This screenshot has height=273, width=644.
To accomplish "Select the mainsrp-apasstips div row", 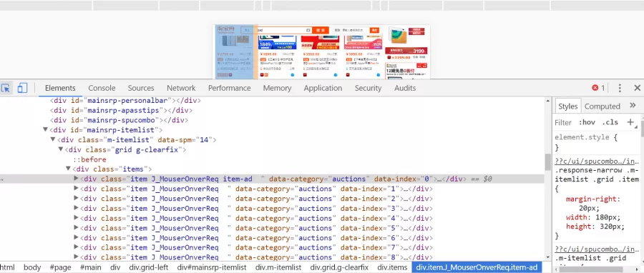I will (121, 110).
